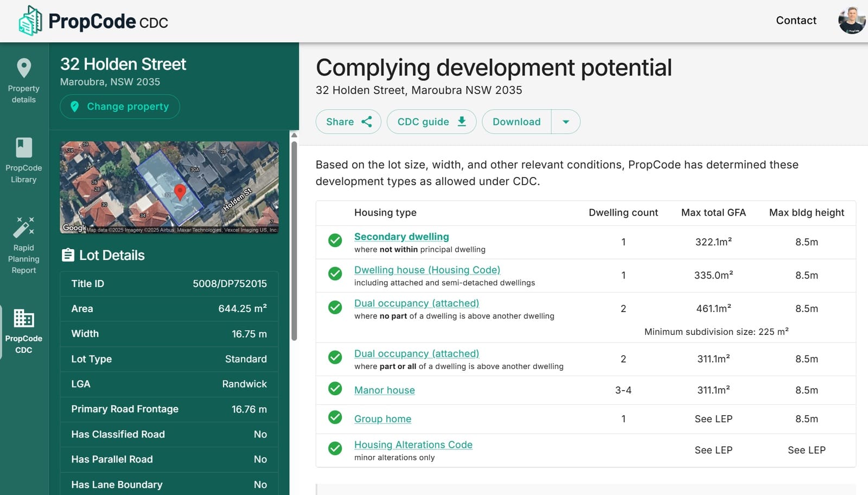The width and height of the screenshot is (868, 495).
Task: Click the red map marker on the aerial photo
Action: pos(179,194)
